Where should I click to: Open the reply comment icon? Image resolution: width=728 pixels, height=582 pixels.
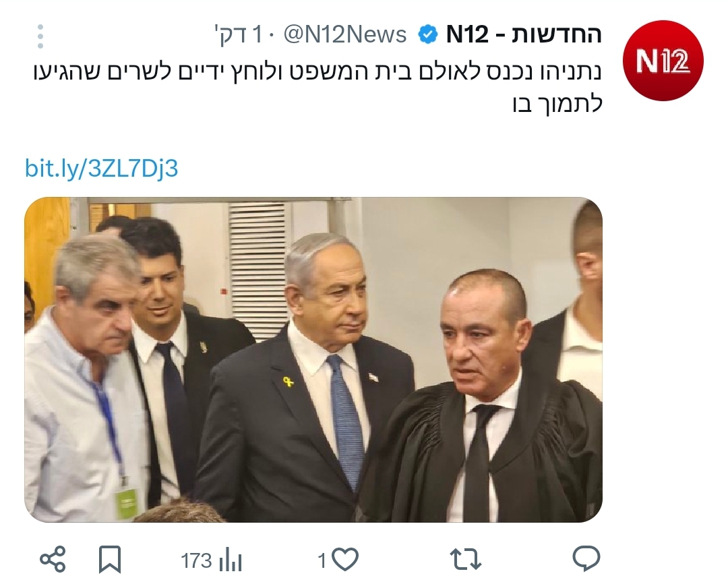point(586,558)
